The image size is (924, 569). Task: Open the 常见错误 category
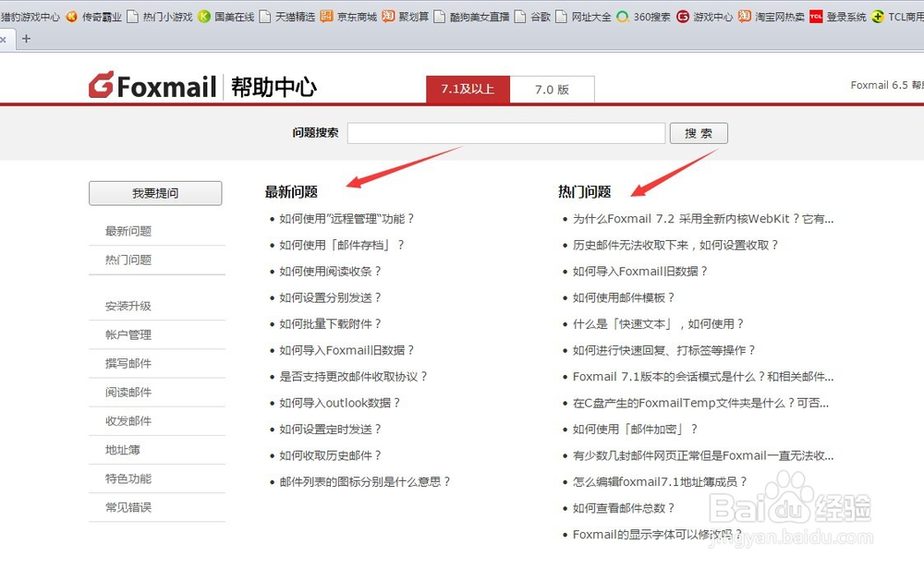click(128, 507)
